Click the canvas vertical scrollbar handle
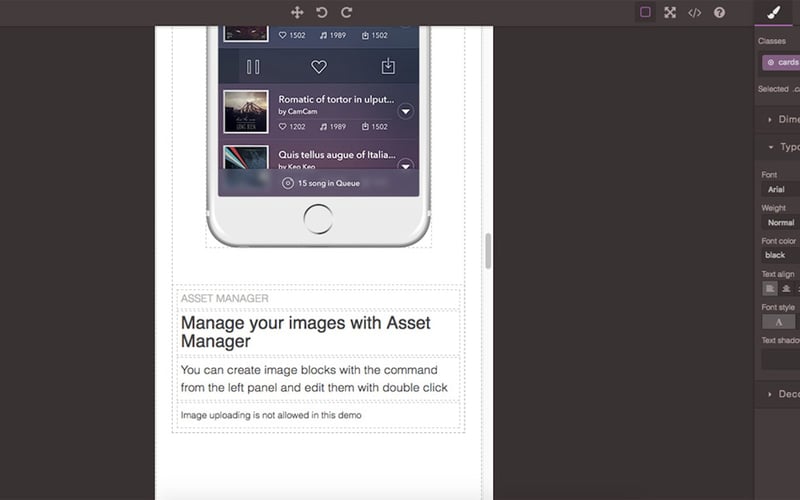This screenshot has width=800, height=500. pyautogui.click(x=488, y=251)
